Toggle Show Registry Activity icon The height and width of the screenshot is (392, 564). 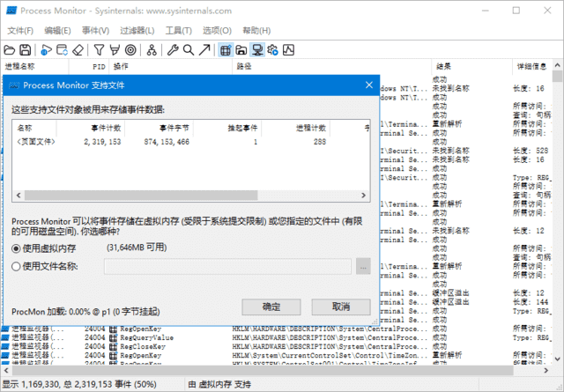point(226,50)
